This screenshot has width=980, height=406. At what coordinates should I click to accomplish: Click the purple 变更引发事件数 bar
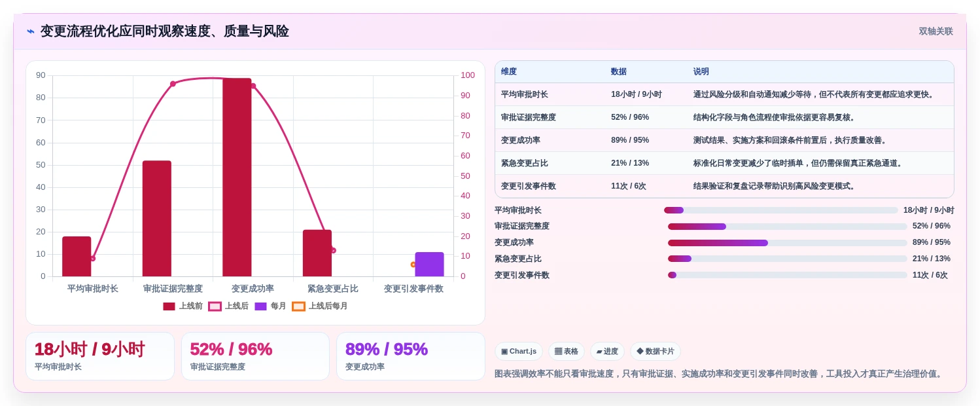(429, 264)
